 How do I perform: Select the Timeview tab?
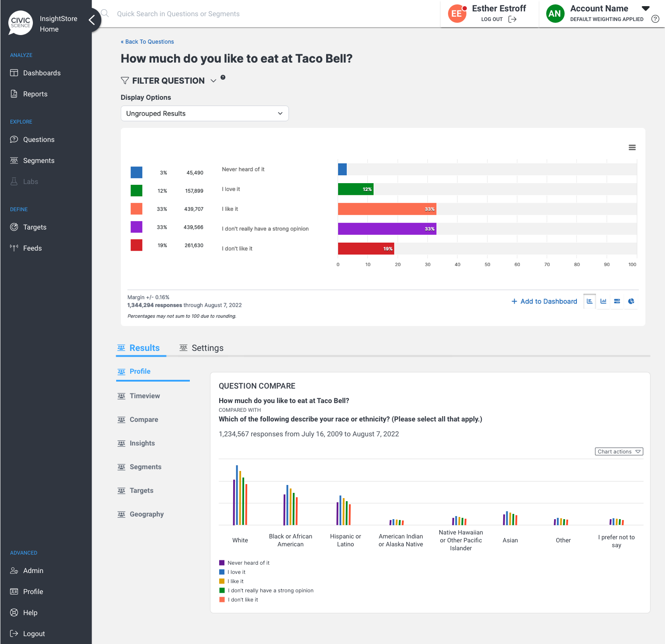139,396
